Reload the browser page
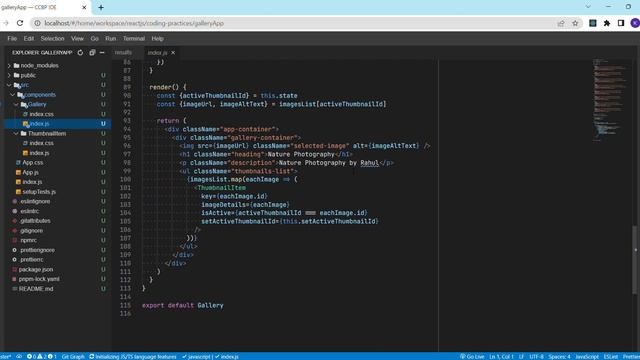The image size is (640, 360). coord(20,23)
